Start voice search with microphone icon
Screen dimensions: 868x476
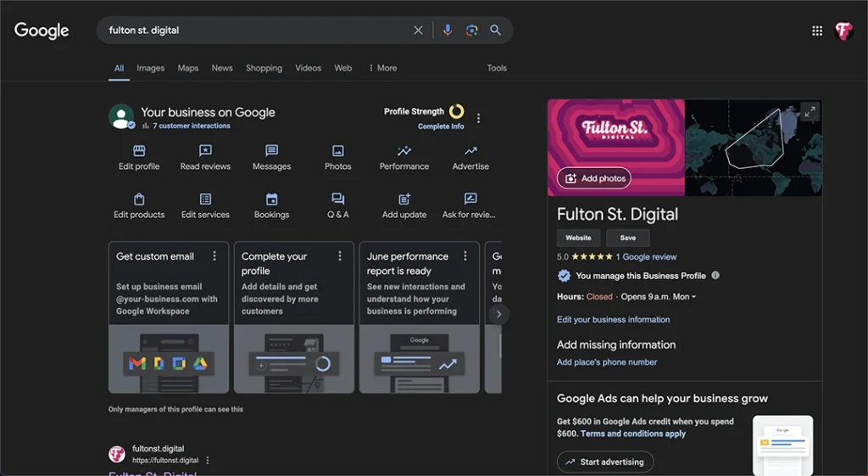pyautogui.click(x=448, y=31)
